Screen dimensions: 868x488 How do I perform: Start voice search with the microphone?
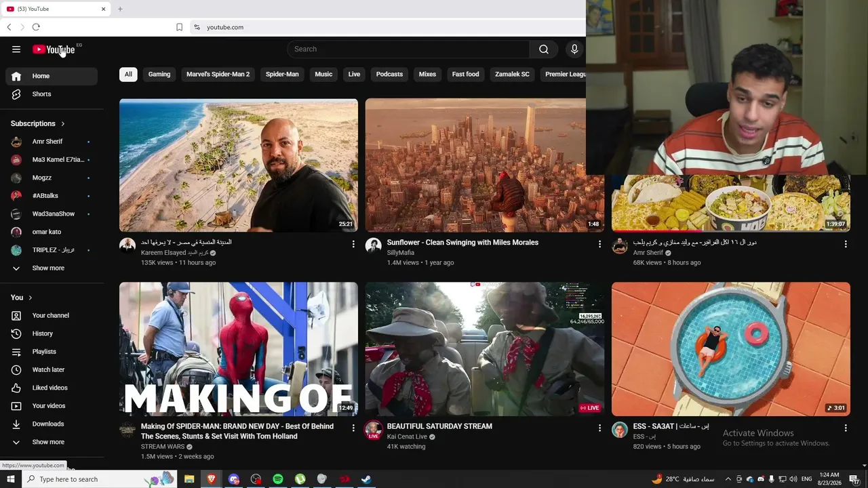574,49
